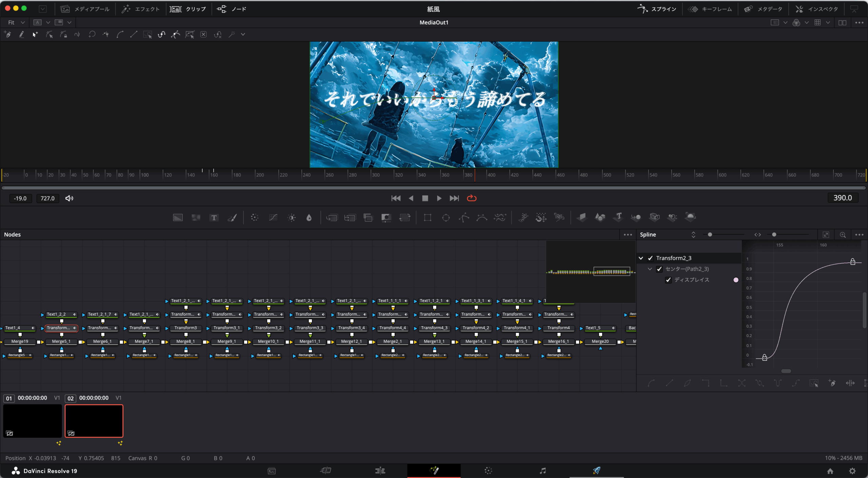Collapse the センター(Path2_3) entry

tap(650, 269)
